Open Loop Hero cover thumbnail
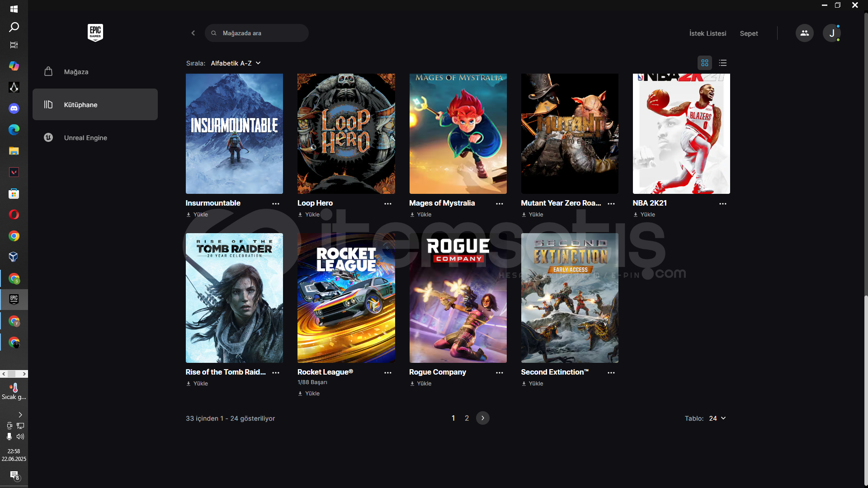 pyautogui.click(x=346, y=134)
